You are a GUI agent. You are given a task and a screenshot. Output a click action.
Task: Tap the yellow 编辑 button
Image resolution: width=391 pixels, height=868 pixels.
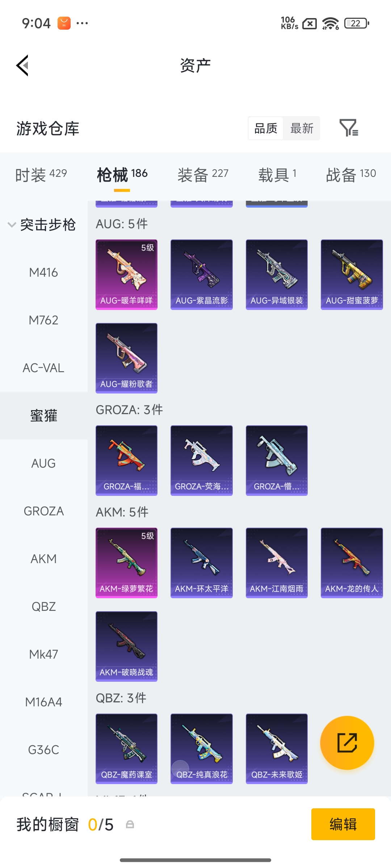pos(343,824)
